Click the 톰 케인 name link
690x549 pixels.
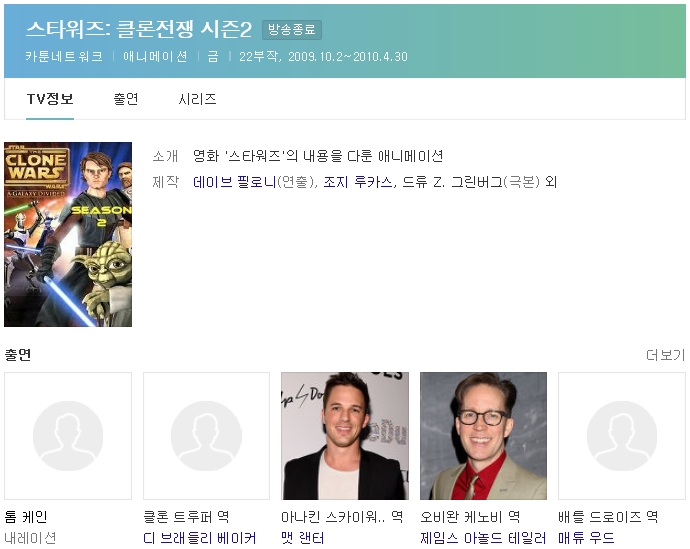26,517
